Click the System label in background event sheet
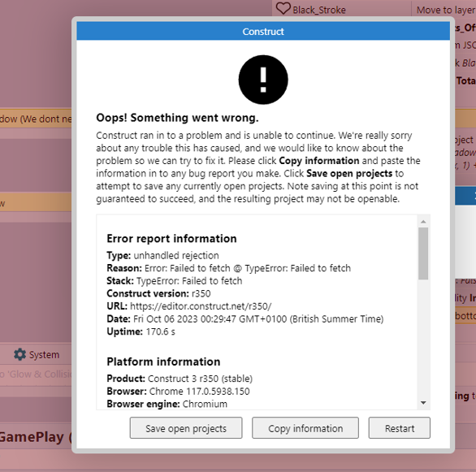 tap(44, 354)
